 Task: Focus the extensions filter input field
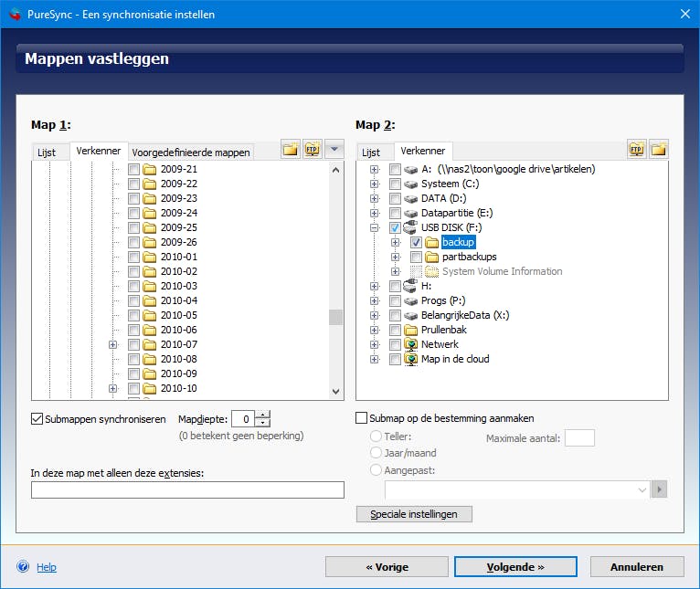pos(187,490)
